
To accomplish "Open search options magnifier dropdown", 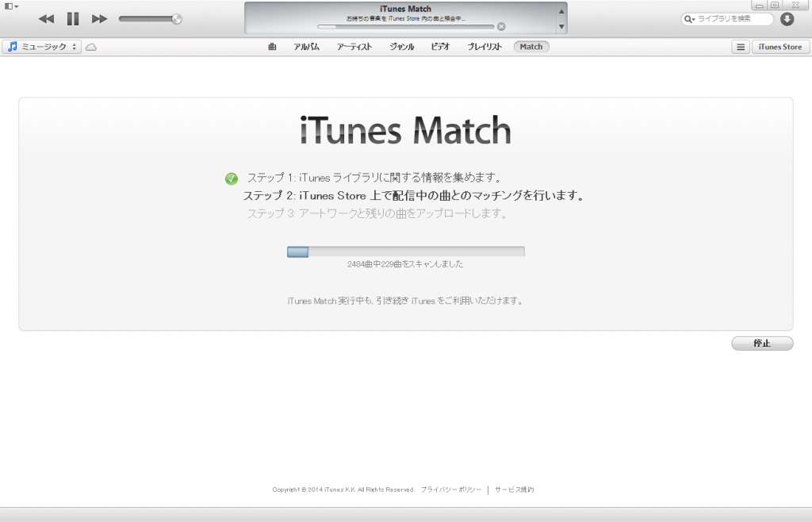I will pyautogui.click(x=689, y=19).
